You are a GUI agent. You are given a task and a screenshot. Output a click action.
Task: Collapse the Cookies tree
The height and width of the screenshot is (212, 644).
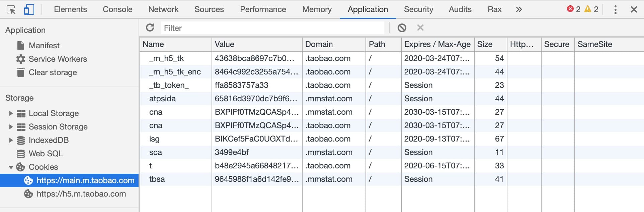pos(11,167)
